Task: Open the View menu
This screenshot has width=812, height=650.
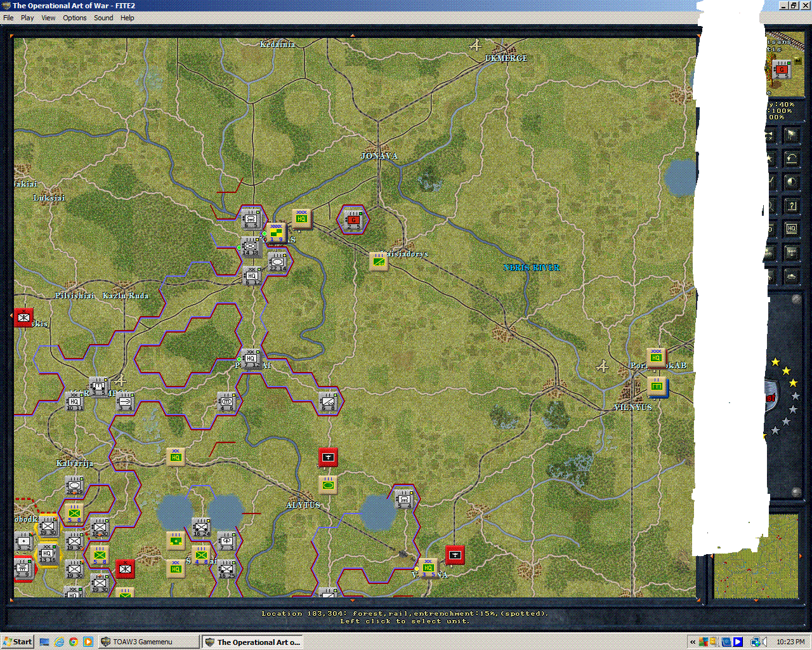Action: click(x=48, y=18)
